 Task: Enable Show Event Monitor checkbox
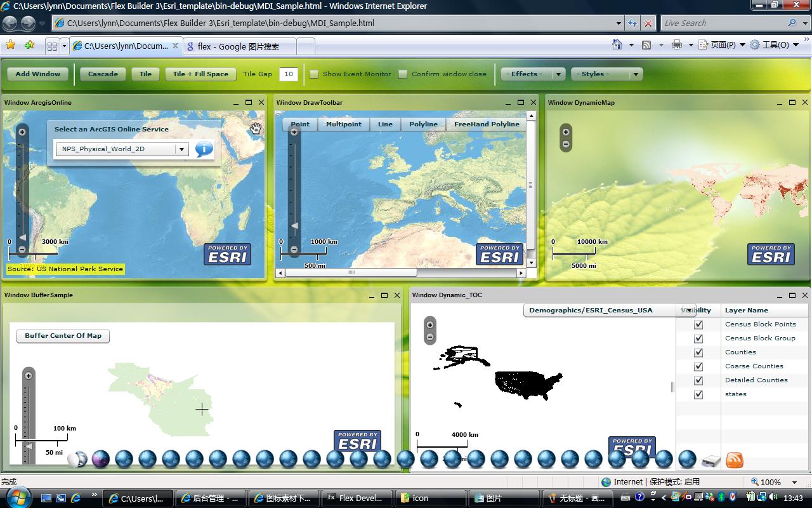point(314,74)
